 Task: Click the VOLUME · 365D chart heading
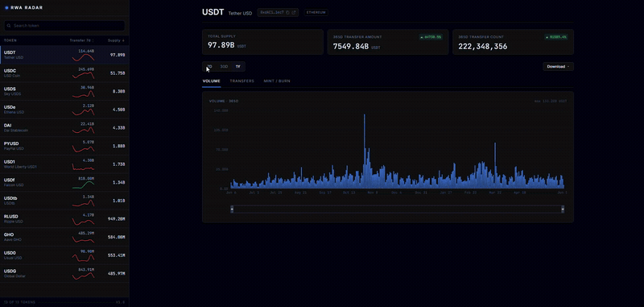click(224, 101)
